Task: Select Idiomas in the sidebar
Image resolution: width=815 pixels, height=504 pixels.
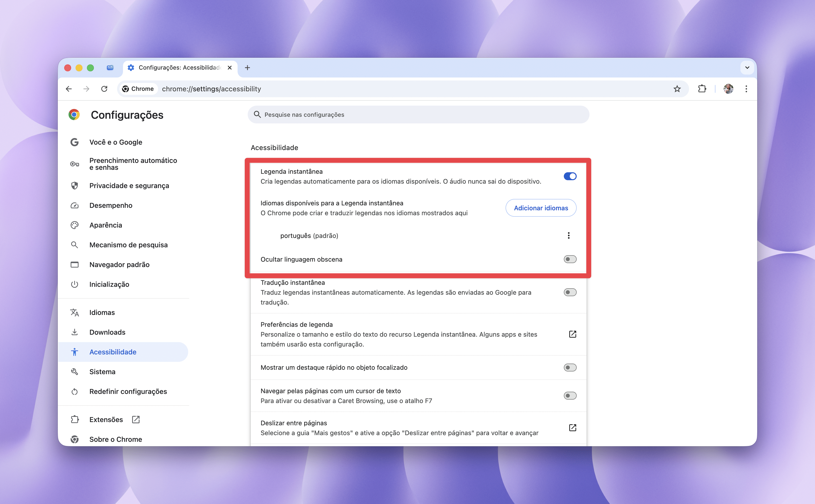Action: tap(102, 312)
